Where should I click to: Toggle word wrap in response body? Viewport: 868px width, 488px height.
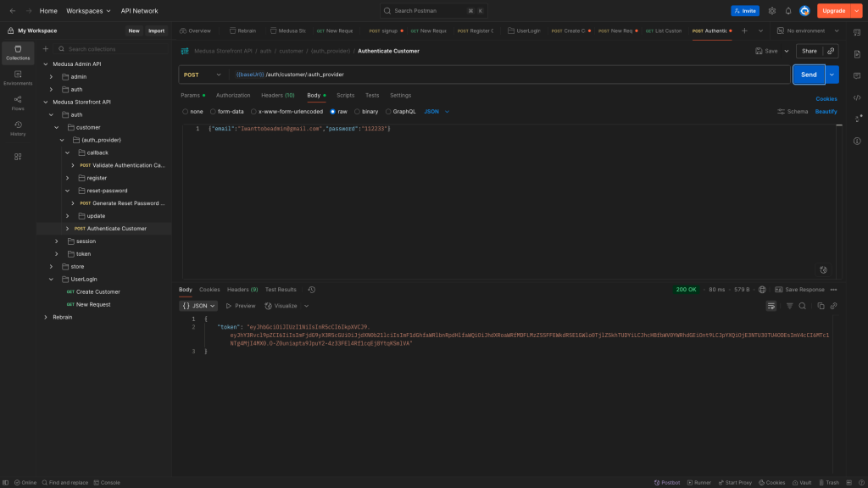point(771,306)
